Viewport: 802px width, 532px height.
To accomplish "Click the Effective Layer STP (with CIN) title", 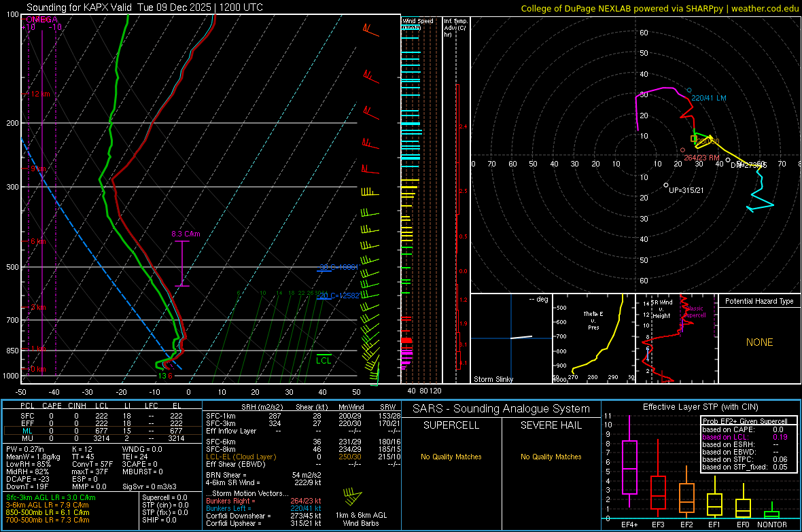I will 700,407.
